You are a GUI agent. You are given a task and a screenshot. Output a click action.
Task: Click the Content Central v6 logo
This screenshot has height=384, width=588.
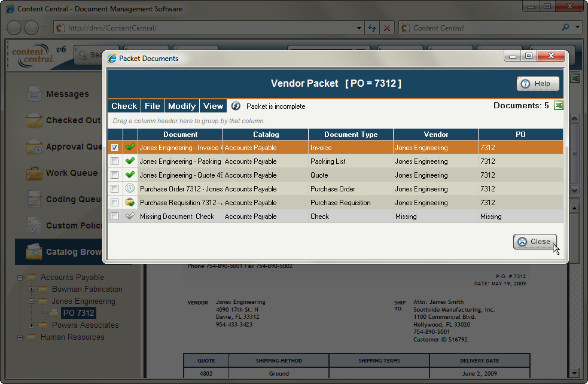pos(39,56)
